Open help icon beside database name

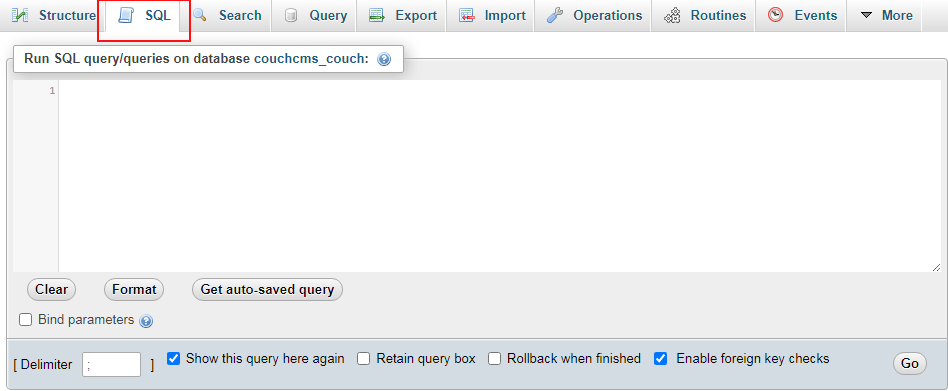(384, 59)
